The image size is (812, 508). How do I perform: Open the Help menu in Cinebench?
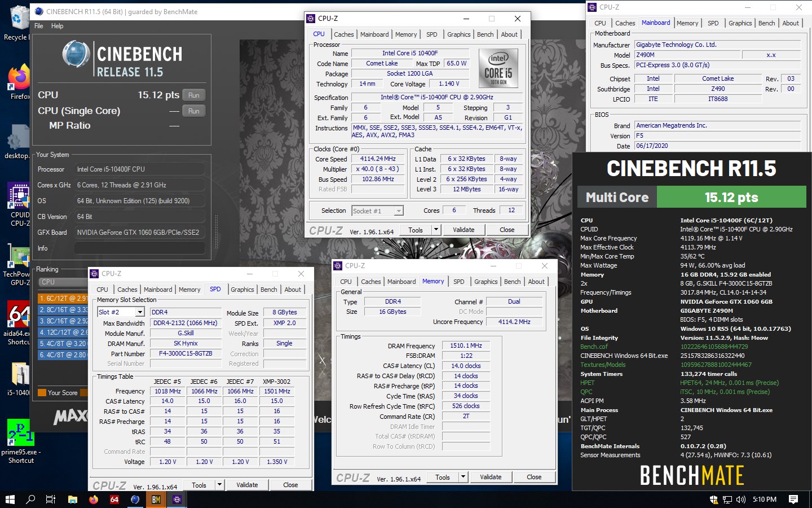pyautogui.click(x=58, y=26)
